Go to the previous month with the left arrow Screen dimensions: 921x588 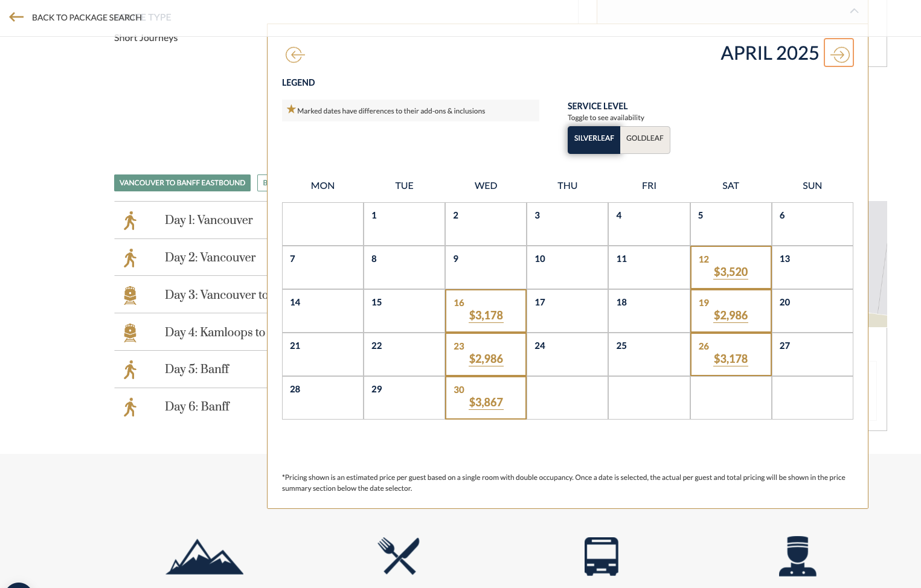coord(295,54)
